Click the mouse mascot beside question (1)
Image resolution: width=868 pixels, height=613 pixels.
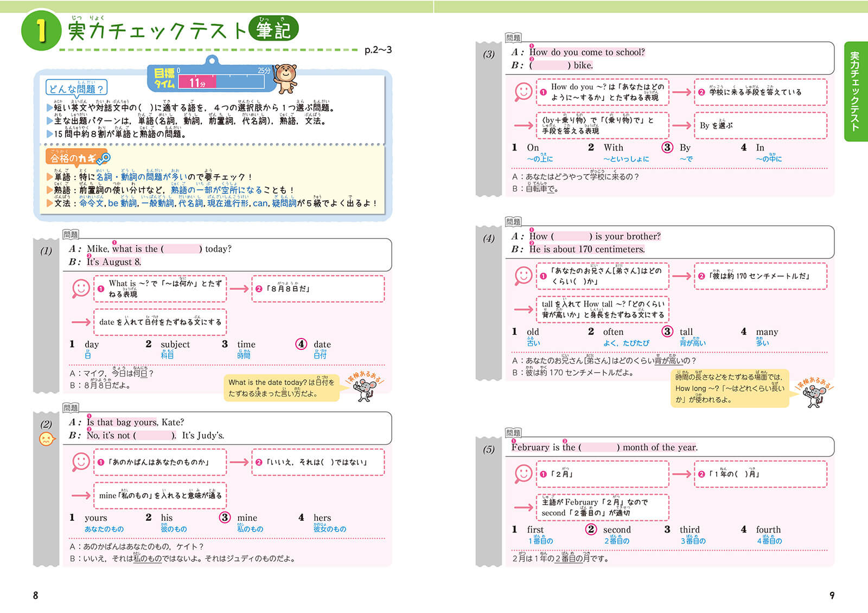pos(365,389)
